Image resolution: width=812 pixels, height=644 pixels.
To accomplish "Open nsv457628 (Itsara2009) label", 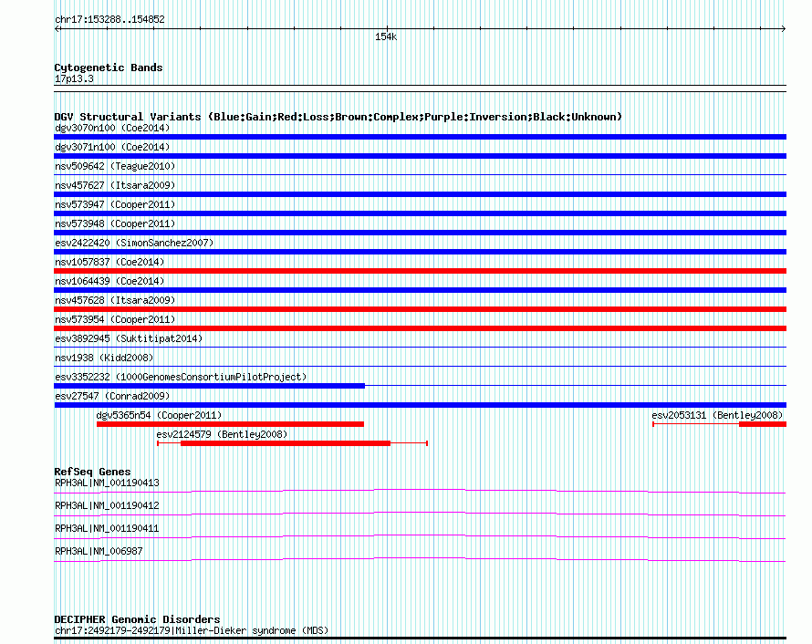I will point(115,300).
